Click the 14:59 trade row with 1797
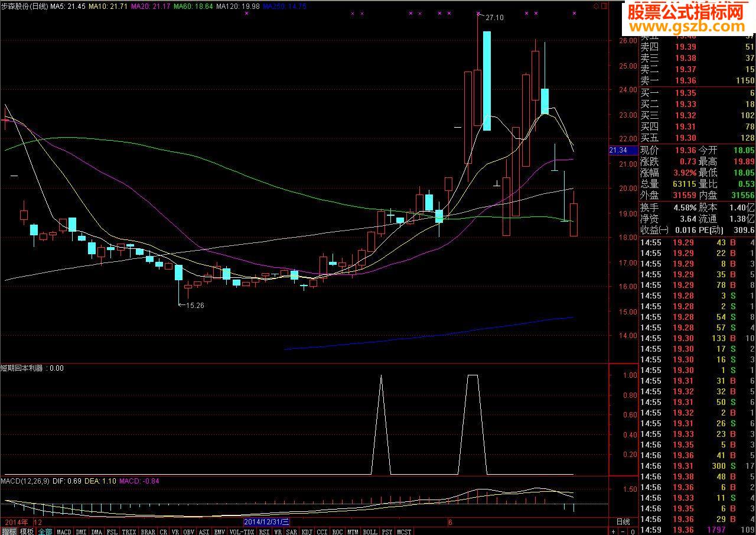756x535 pixels. coord(698,530)
